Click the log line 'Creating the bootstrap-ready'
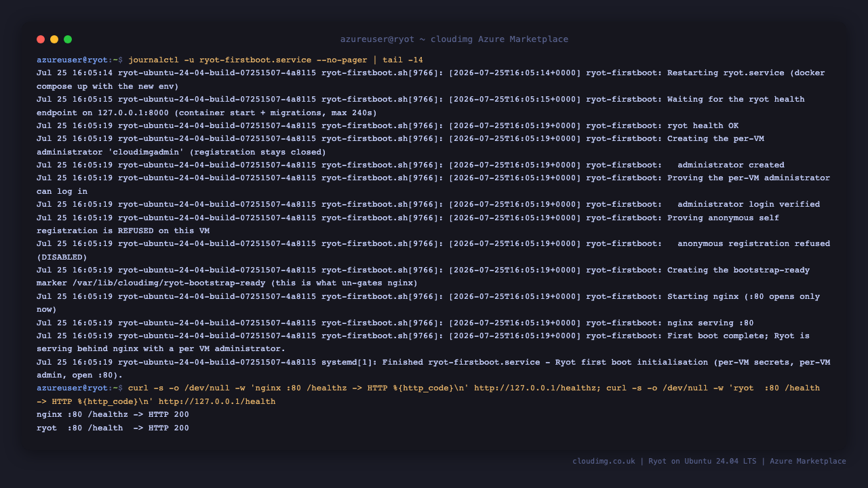The image size is (868, 488). pos(738,270)
